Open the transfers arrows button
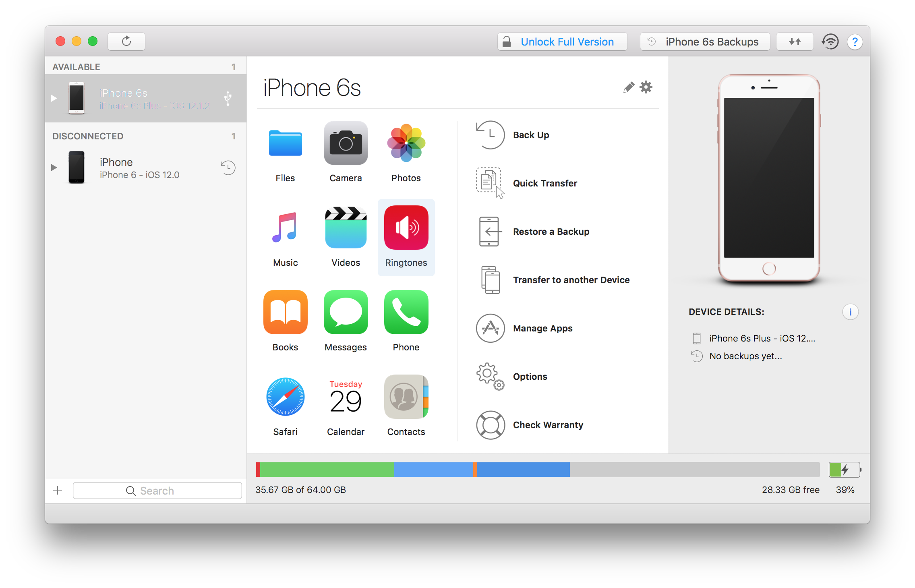This screenshot has width=915, height=588. (795, 41)
